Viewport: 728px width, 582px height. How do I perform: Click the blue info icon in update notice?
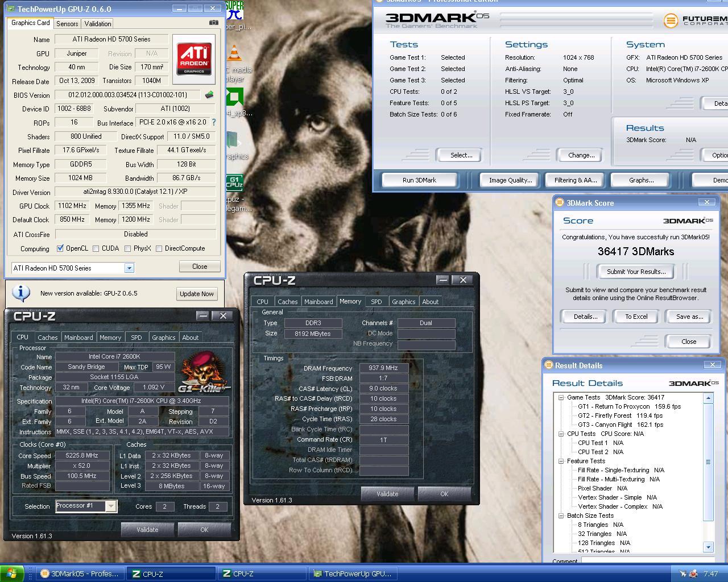coord(21,293)
